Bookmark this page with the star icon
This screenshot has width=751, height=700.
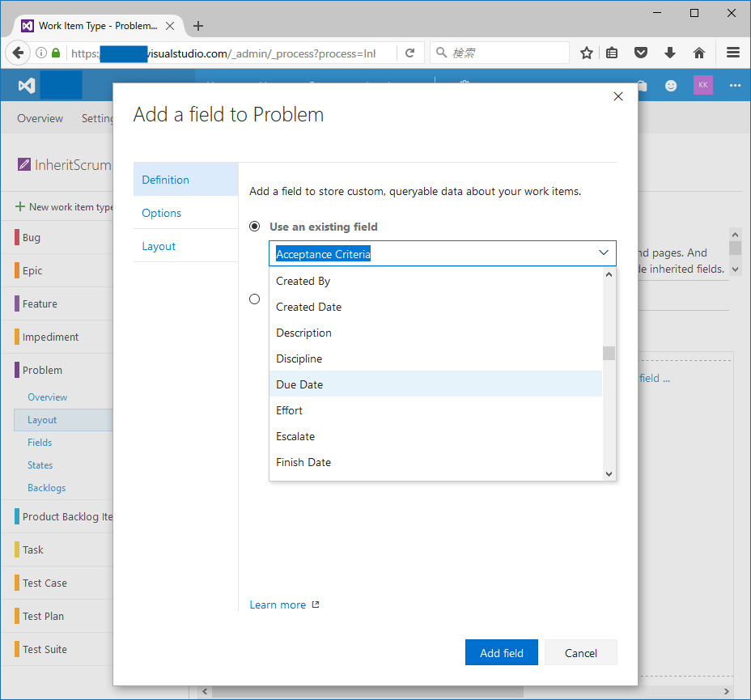tap(586, 53)
